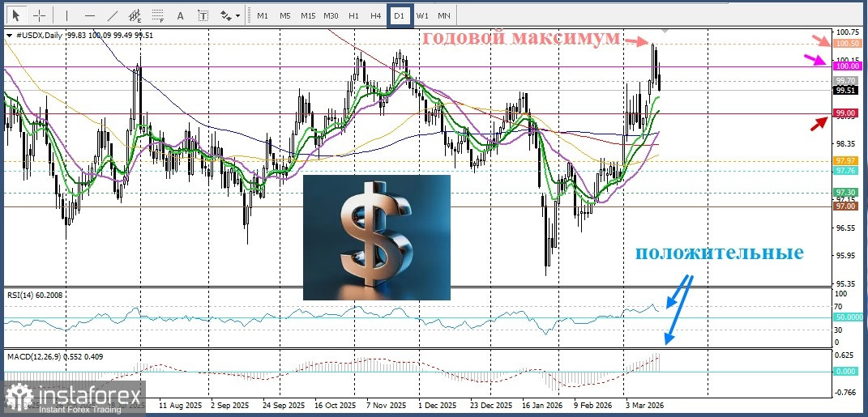Click the 3 Mar 2026 date label

point(645,404)
